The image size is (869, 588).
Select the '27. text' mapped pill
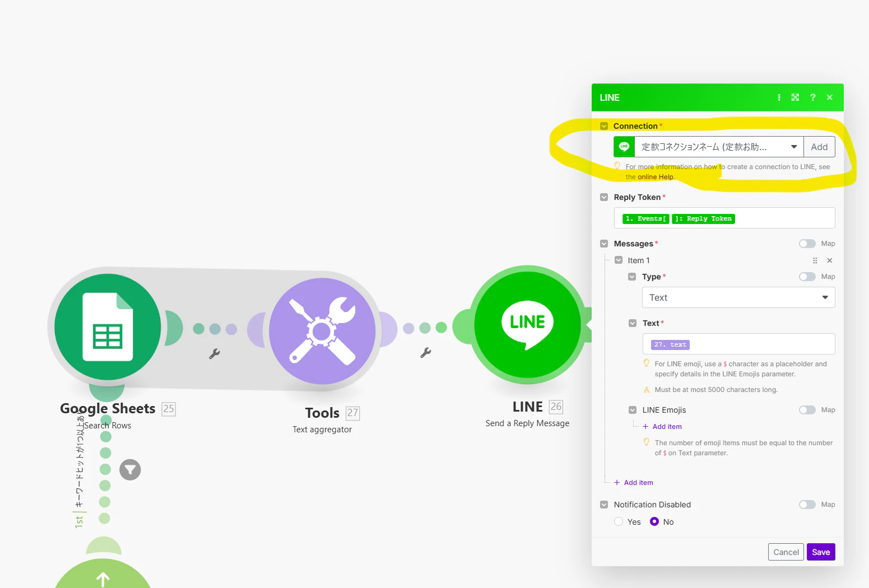pyautogui.click(x=670, y=345)
